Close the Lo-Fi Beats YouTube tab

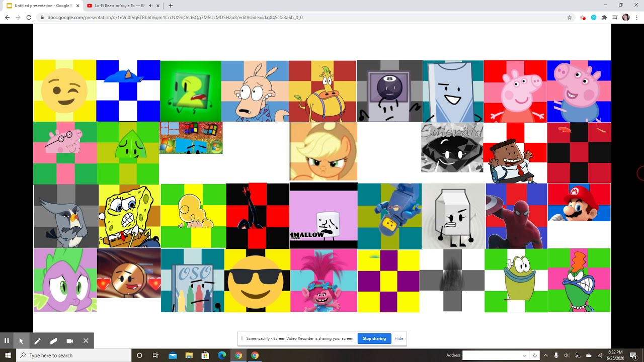tap(158, 6)
